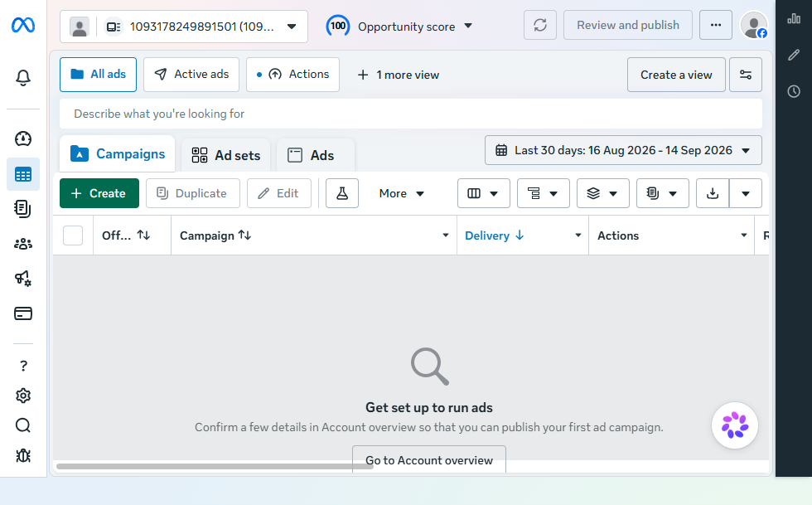Open the notifications bell

23,78
